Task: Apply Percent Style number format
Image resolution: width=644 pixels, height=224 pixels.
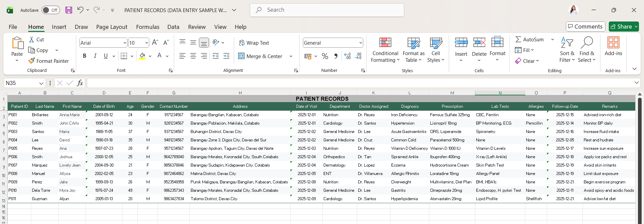Action: [x=325, y=56]
